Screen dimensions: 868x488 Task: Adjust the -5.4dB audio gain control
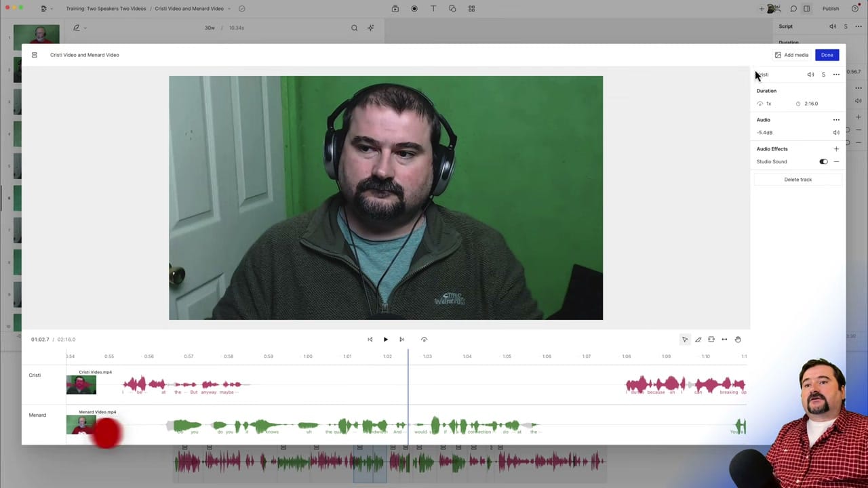[x=764, y=132]
